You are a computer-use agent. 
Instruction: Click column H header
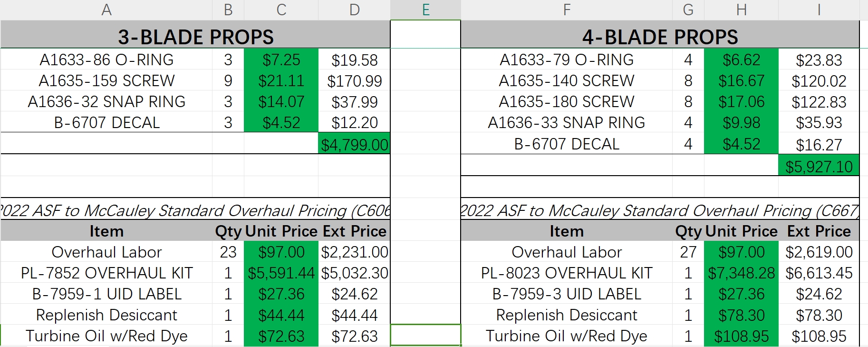[741, 10]
